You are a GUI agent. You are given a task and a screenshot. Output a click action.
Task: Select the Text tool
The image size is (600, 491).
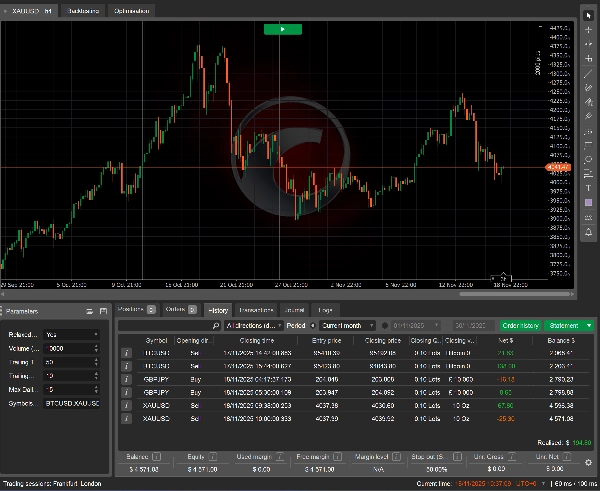(589, 188)
